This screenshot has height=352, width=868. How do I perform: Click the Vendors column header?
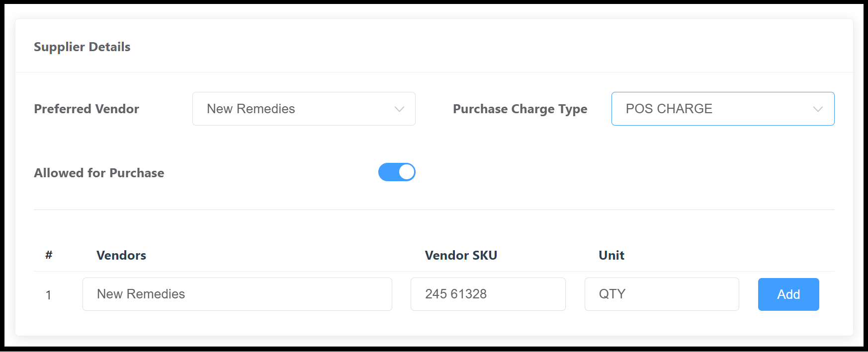[x=121, y=255]
